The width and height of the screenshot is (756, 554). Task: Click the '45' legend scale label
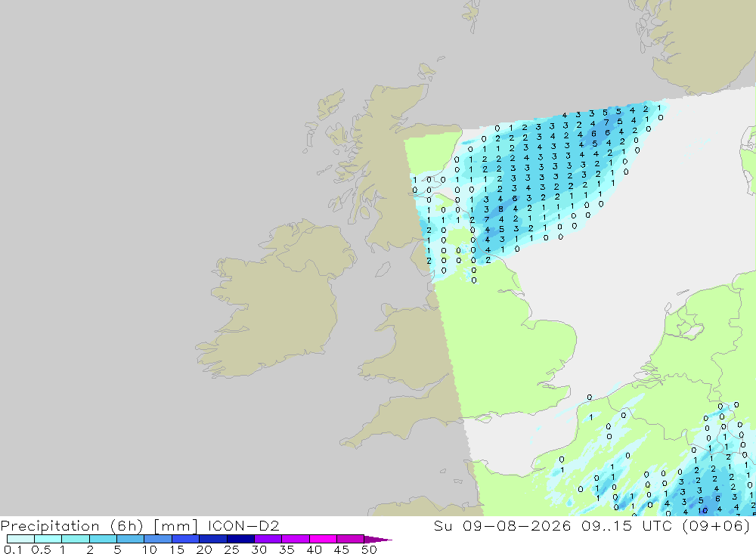pos(342,549)
